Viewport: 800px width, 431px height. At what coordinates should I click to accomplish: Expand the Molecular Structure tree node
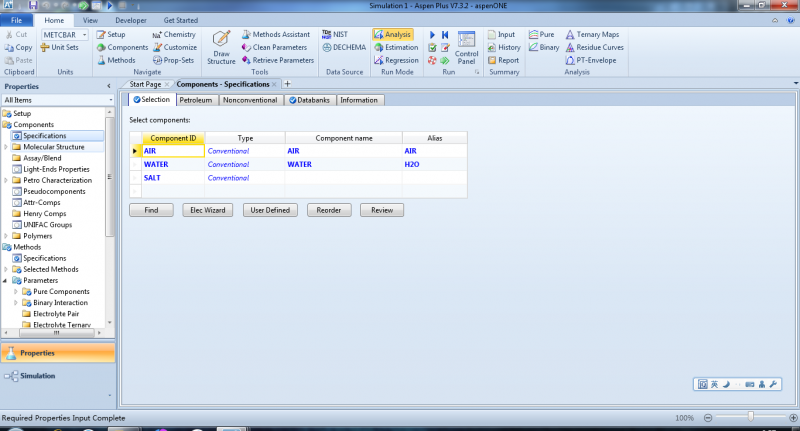coord(6,147)
